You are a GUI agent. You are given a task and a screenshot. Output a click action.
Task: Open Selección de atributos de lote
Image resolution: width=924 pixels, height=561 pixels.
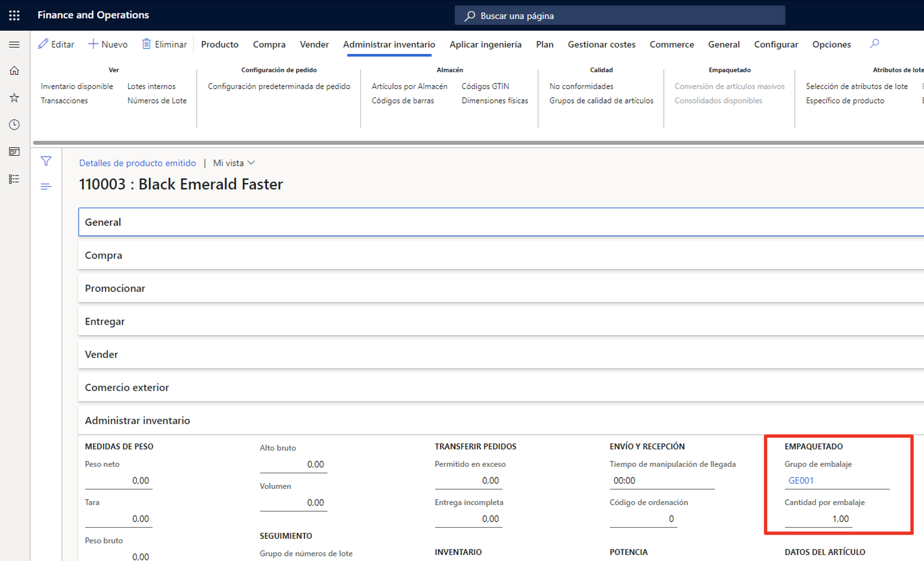coord(857,86)
